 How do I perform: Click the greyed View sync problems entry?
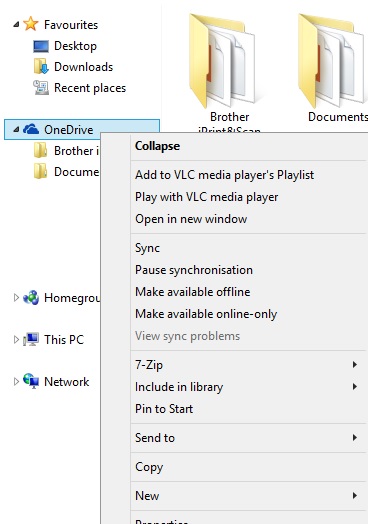(x=187, y=336)
